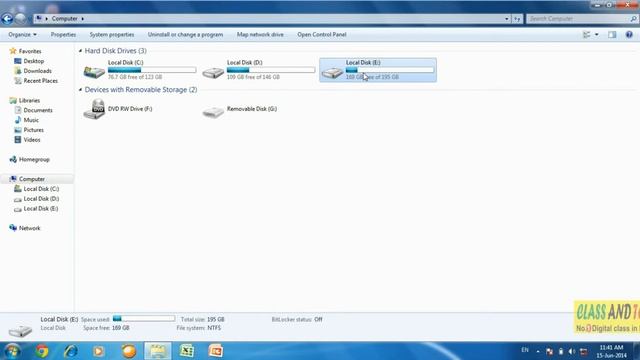Screen dimensions: 640x360
Task: Click the change view icon
Action: coord(587,35)
